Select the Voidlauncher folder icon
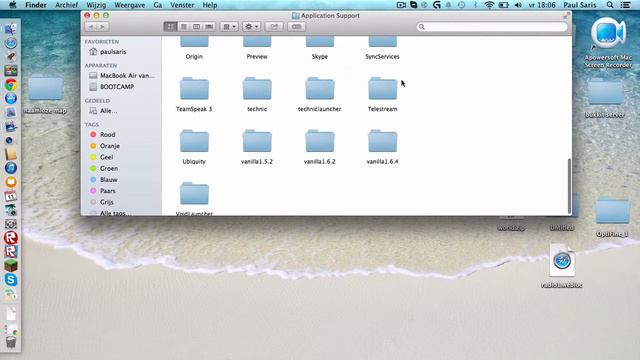Screen dimensions: 640x360 click(194, 193)
